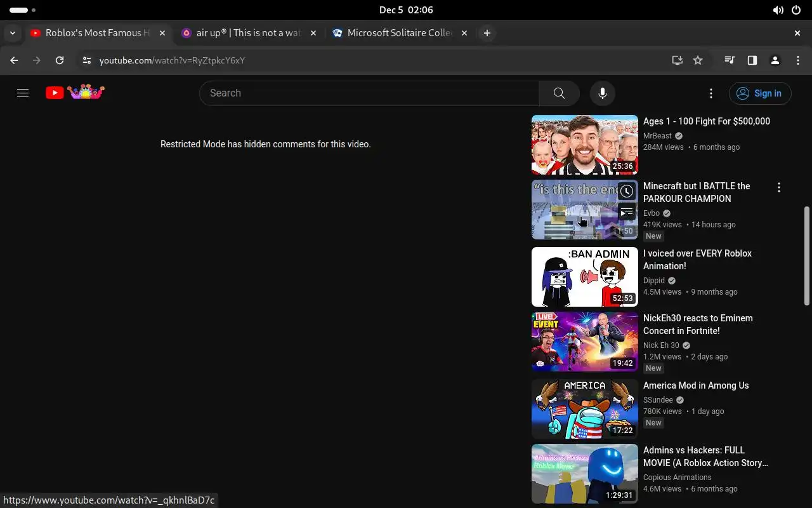Open title I voiced over EVERY Roblox Animation
This screenshot has height=508, width=812.
tap(697, 260)
